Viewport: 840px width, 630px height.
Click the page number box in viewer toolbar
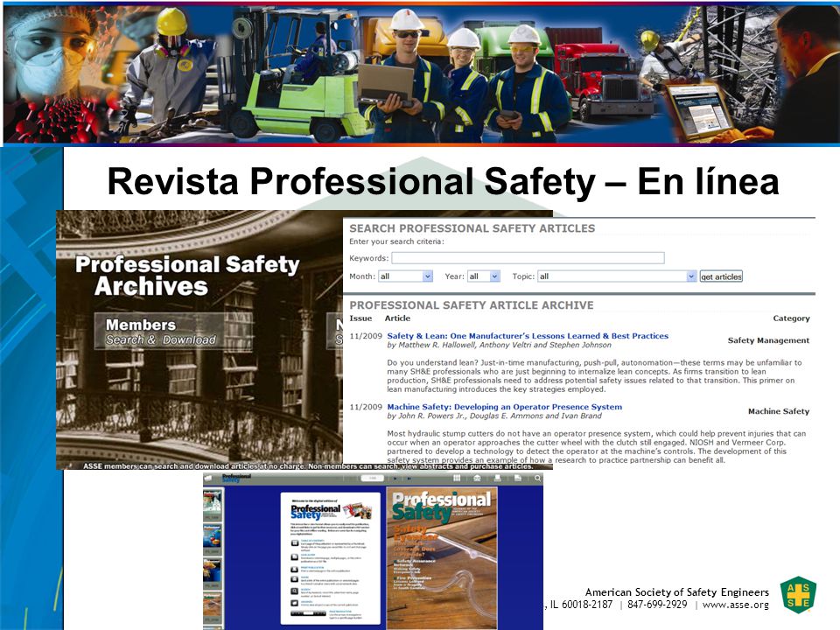tap(373, 479)
